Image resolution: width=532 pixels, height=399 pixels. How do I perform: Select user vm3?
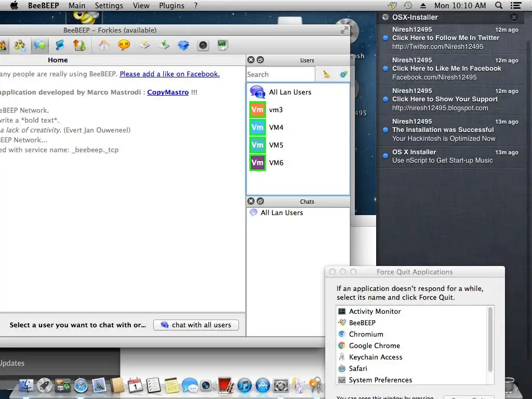coord(298,110)
